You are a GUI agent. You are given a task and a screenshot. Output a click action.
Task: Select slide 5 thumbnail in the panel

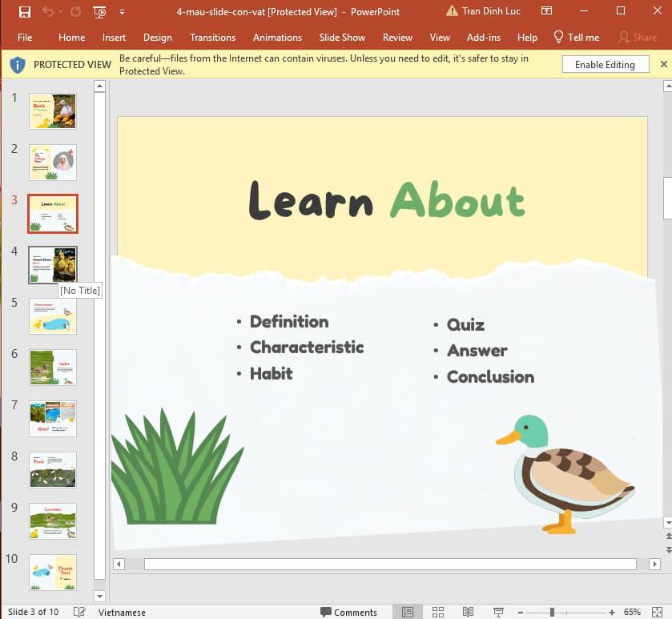click(x=52, y=316)
